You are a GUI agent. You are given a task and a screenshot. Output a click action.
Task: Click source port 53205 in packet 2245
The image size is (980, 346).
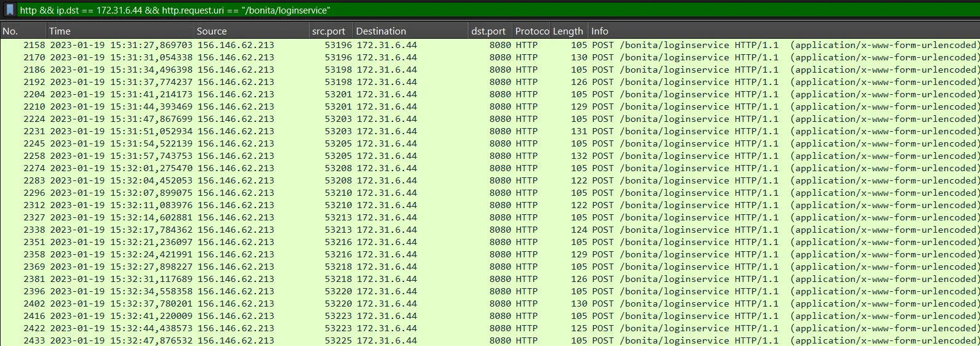tap(338, 143)
